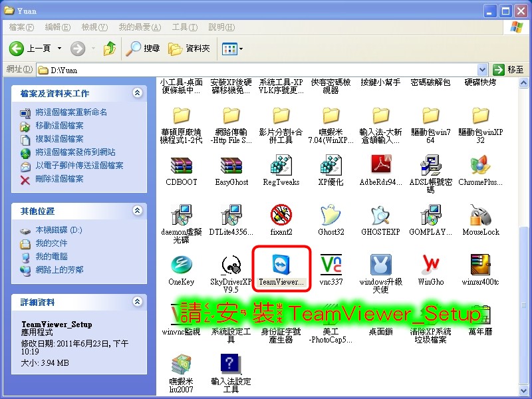Open the 檔案(F) menu
Image resolution: width=532 pixels, height=399 pixels.
pyautogui.click(x=21, y=27)
